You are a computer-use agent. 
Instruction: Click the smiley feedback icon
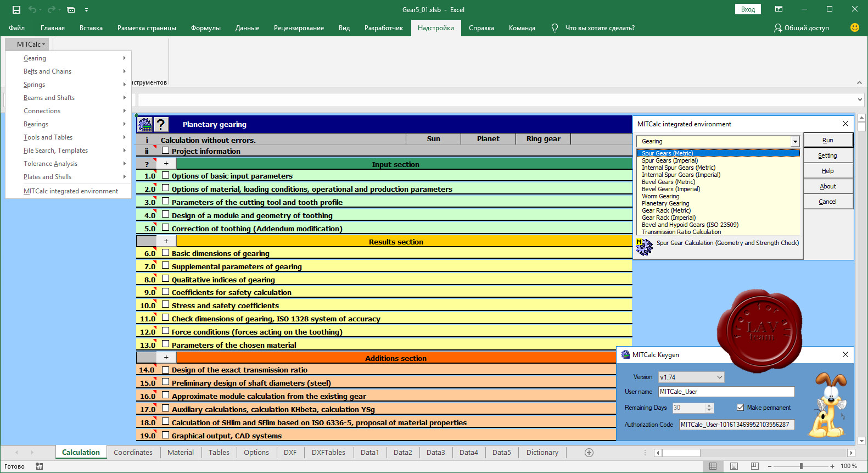pos(854,27)
